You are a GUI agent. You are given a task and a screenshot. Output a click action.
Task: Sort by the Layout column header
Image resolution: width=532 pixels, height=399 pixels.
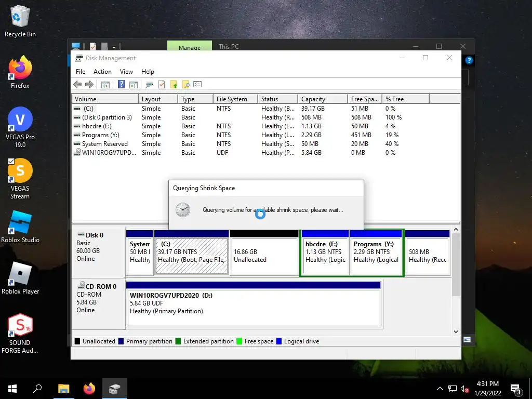point(158,99)
